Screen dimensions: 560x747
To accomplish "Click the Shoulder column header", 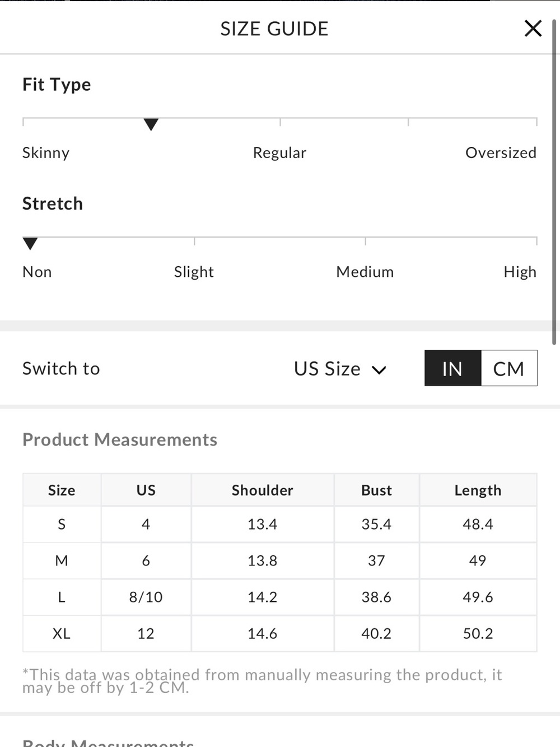I will [x=263, y=490].
